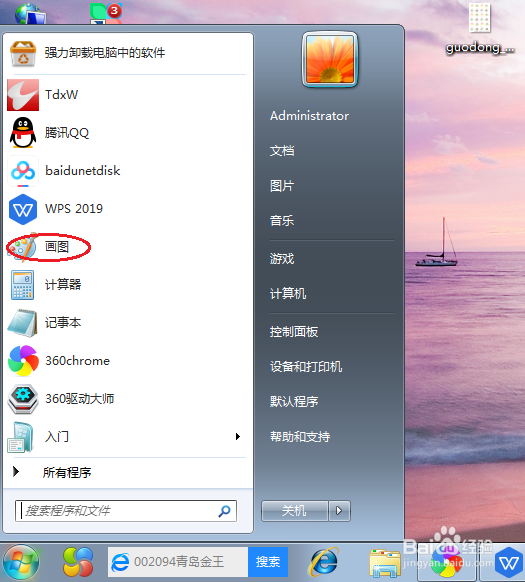This screenshot has height=582, width=525.
Task: Launch Internet Explorer from taskbar
Action: [324, 562]
